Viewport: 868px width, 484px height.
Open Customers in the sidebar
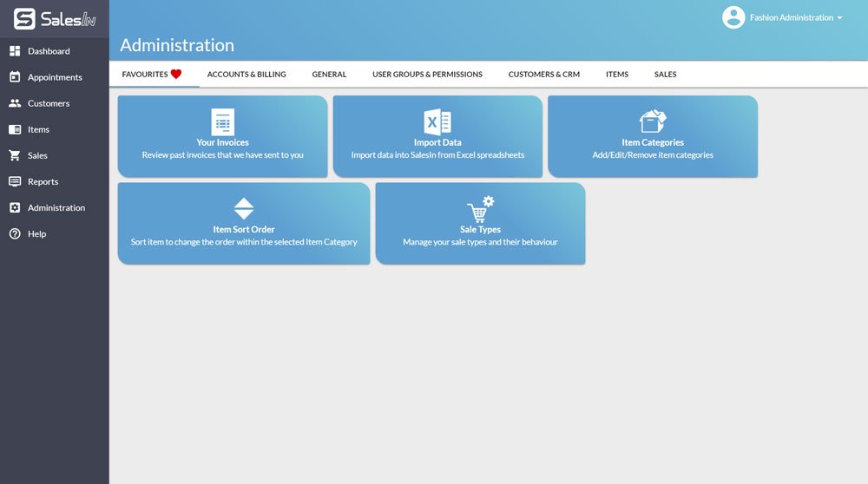coord(54,103)
